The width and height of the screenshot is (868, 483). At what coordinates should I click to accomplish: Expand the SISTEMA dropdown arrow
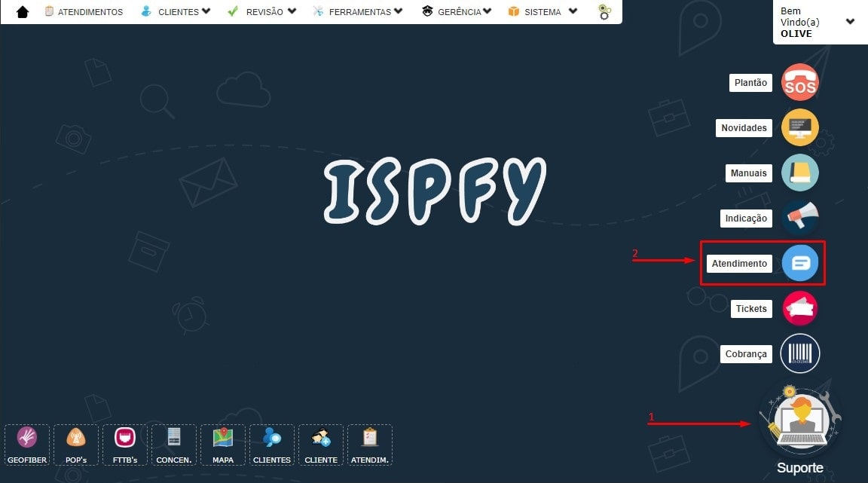tap(573, 11)
